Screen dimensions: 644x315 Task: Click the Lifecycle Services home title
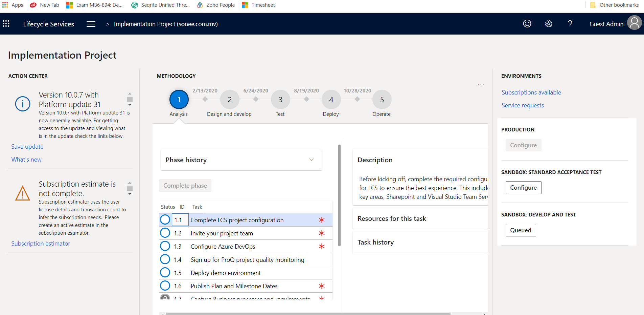(x=48, y=24)
